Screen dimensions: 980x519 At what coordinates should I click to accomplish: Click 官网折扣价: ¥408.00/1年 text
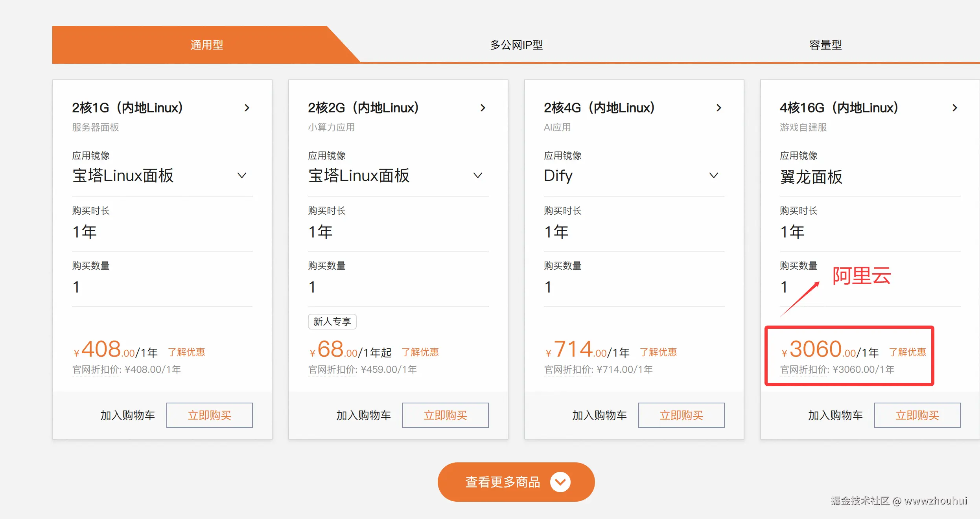tap(127, 370)
